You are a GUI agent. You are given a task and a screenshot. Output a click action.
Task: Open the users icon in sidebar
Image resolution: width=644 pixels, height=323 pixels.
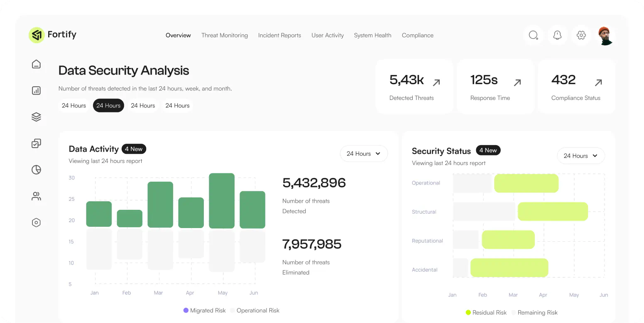(37, 196)
